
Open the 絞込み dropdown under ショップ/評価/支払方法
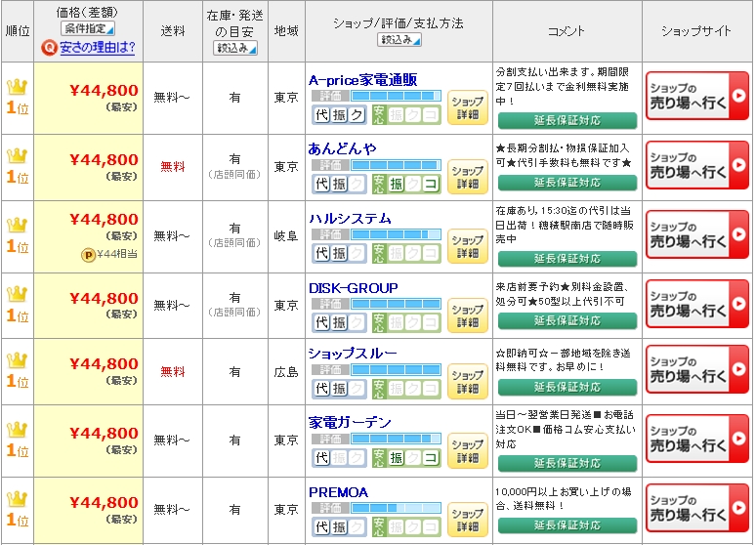point(399,39)
